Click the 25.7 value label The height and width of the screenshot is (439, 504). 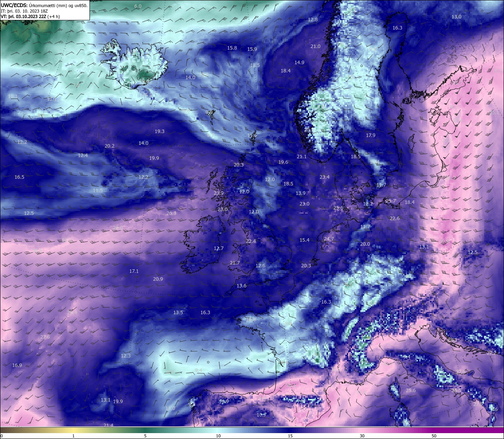(391, 201)
